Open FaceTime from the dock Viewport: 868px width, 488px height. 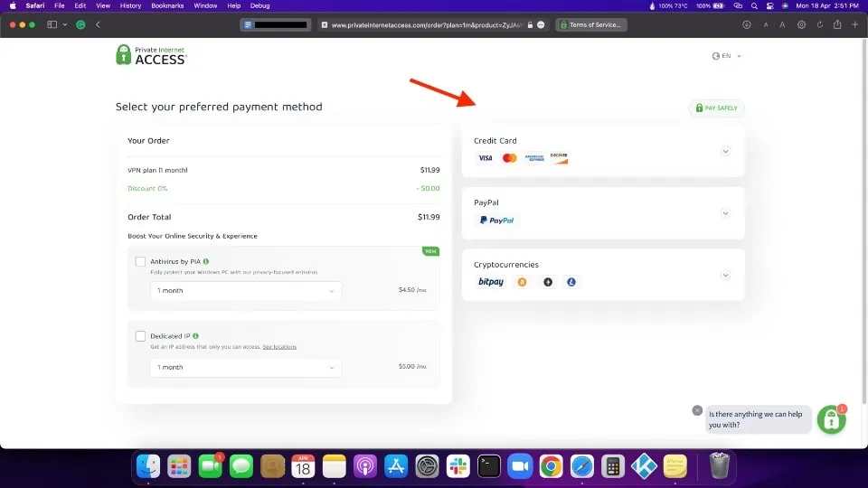pos(211,466)
